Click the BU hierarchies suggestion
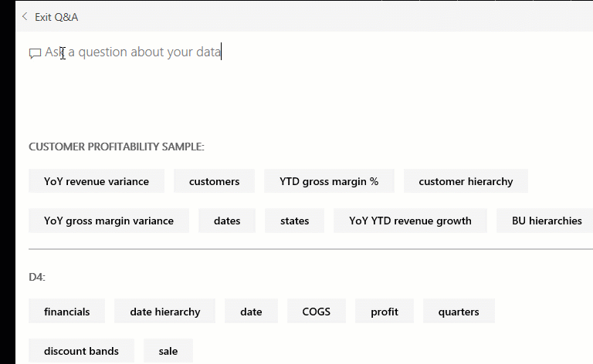The height and width of the screenshot is (364, 593). [x=547, y=221]
